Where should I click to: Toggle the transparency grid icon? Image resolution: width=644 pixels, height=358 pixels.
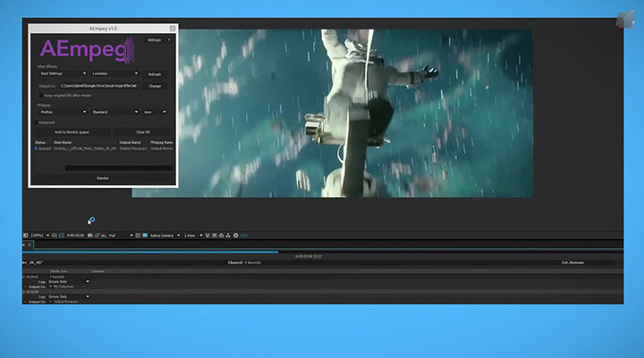pos(145,235)
